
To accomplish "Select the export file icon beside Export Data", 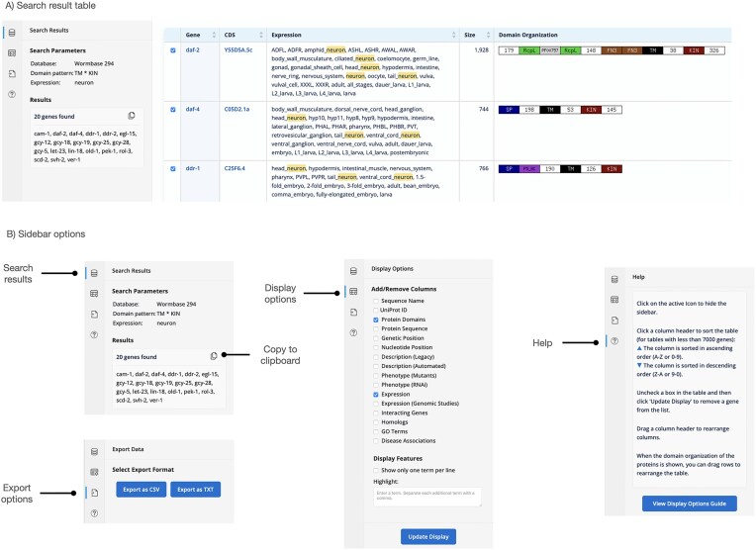I will (94, 492).
